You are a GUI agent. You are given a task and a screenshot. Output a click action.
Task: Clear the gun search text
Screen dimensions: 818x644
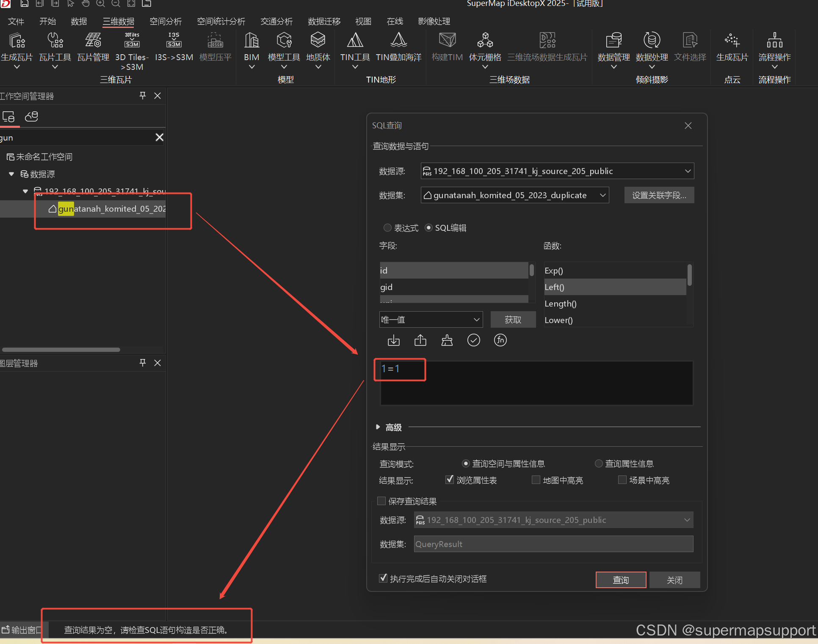click(160, 137)
